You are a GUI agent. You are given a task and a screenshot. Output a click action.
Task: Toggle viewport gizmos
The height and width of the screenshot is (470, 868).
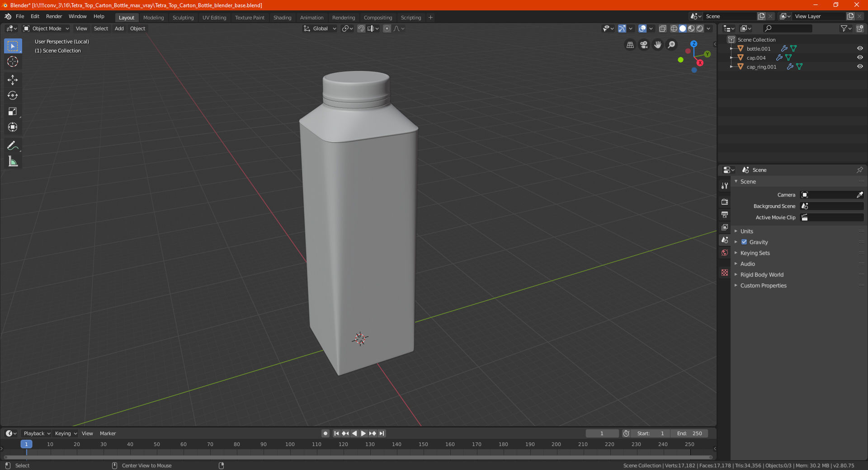tap(622, 28)
